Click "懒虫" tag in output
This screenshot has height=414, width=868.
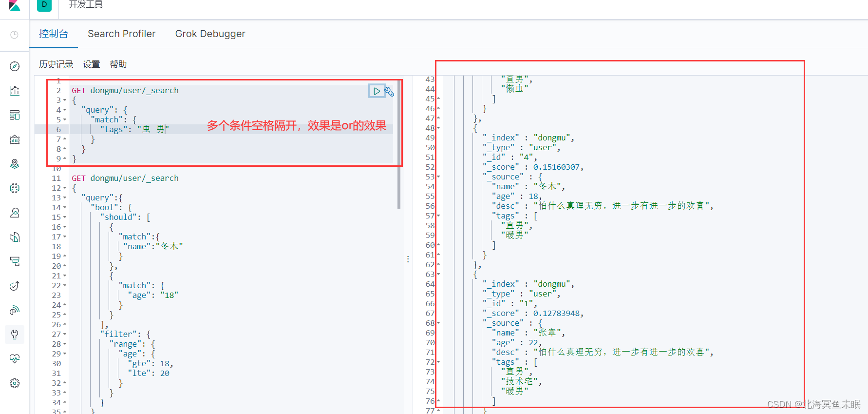pyautogui.click(x=515, y=89)
